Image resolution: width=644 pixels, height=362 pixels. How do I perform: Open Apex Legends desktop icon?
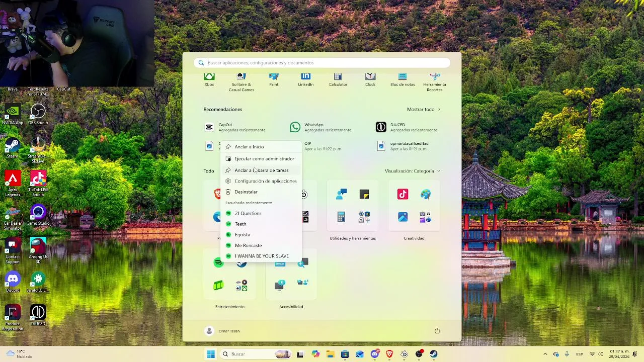pyautogui.click(x=13, y=184)
